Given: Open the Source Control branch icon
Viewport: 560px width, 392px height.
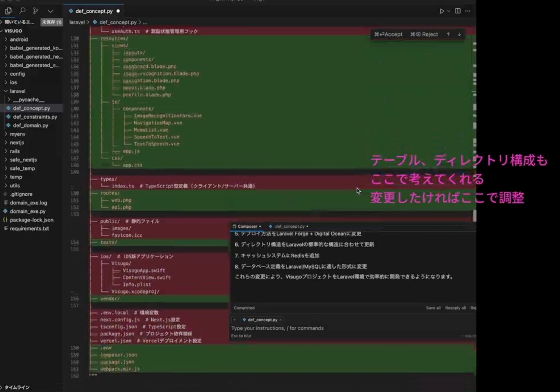Looking at the screenshot, I should [36, 11].
